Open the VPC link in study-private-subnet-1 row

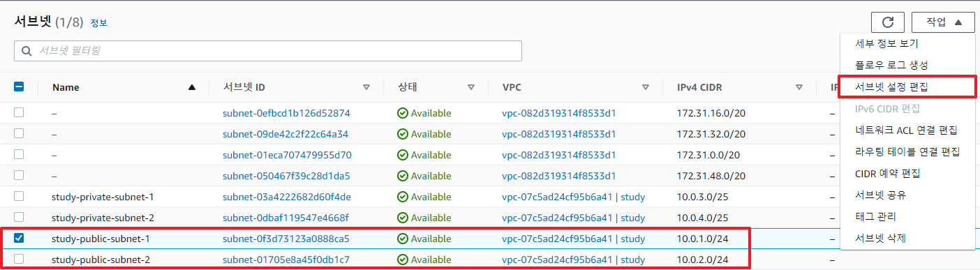click(573, 197)
